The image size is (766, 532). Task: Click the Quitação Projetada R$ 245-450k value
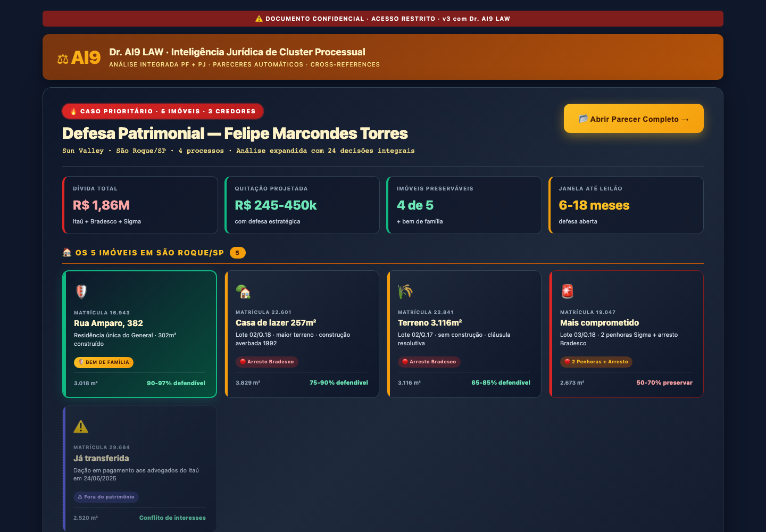tap(276, 205)
